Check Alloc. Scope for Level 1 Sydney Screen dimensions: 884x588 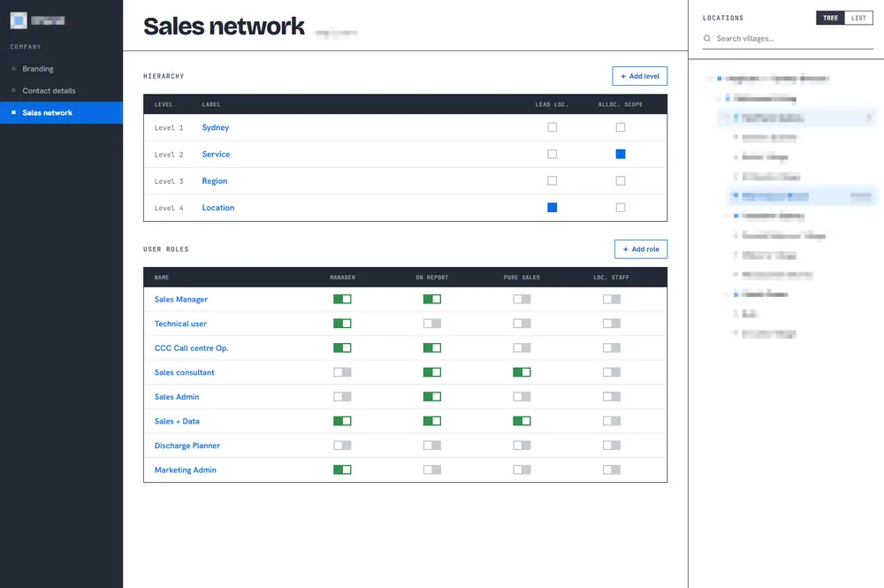point(621,127)
